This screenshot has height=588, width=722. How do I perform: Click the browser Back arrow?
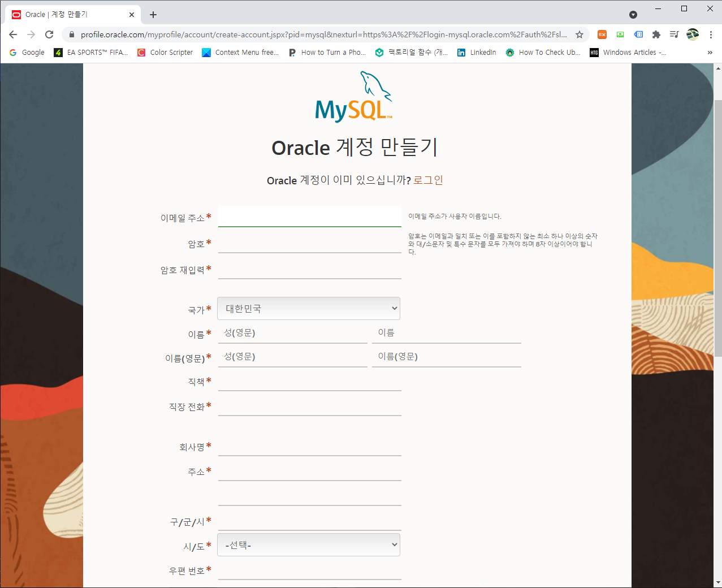(x=13, y=34)
